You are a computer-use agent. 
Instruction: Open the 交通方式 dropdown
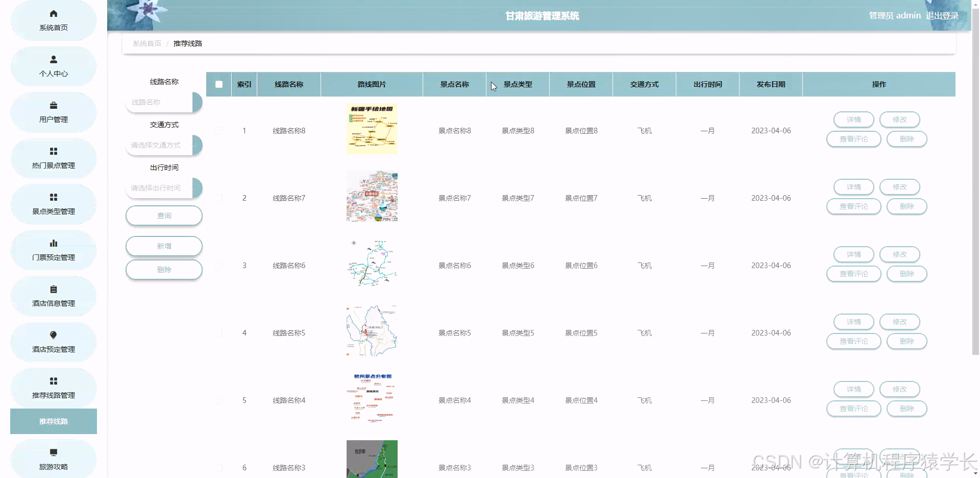tap(162, 145)
